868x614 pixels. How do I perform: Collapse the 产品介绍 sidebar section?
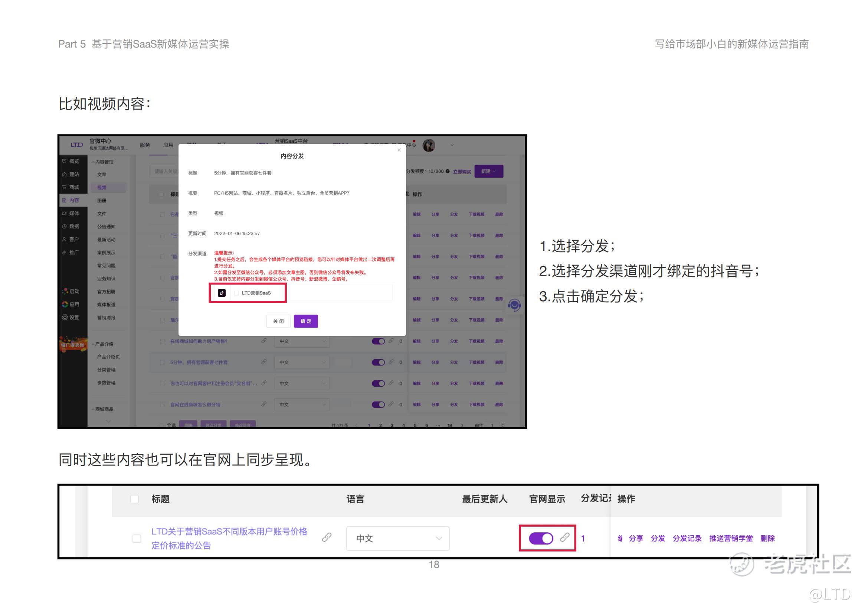102,344
